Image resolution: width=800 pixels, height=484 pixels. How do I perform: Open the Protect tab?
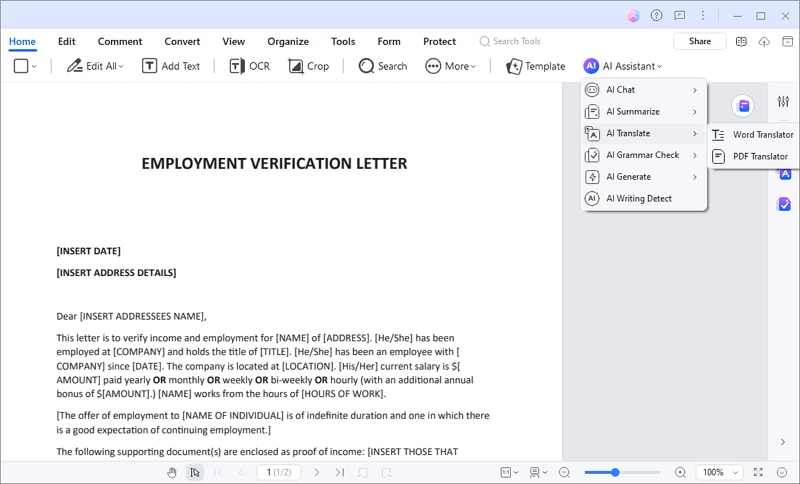click(x=439, y=41)
